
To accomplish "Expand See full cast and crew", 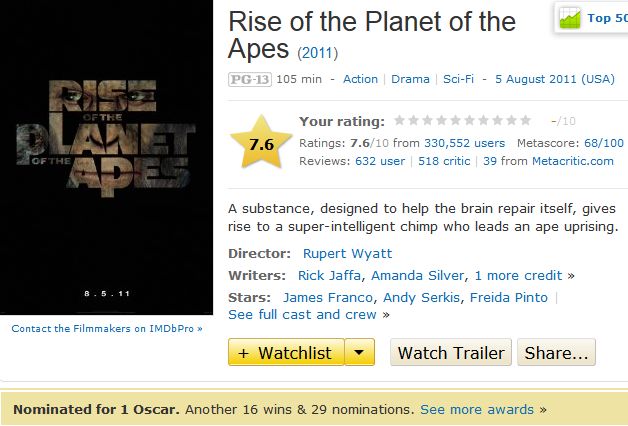I will [x=302, y=314].
